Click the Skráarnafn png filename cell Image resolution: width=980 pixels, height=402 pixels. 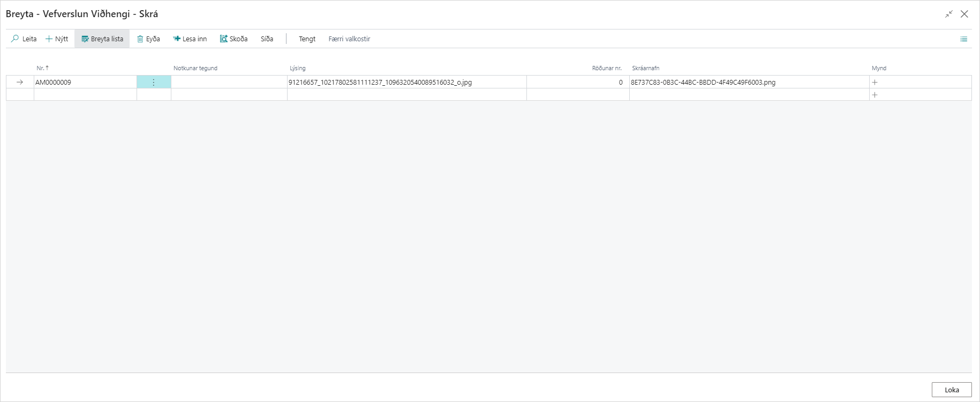coord(703,83)
